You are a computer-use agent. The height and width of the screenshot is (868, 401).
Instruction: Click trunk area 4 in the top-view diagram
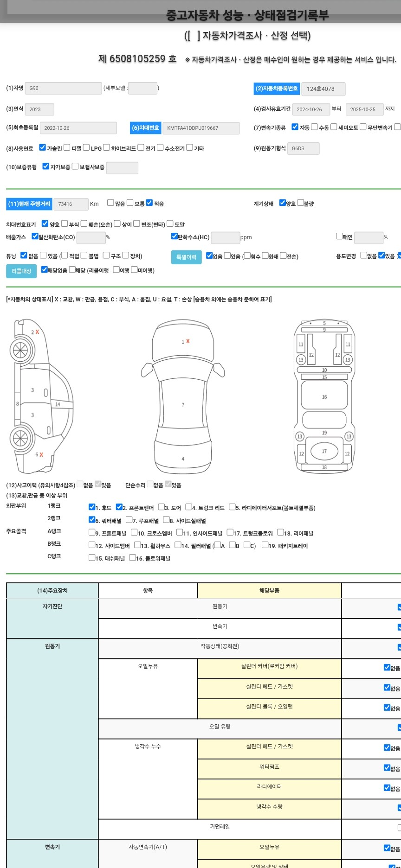[183, 459]
